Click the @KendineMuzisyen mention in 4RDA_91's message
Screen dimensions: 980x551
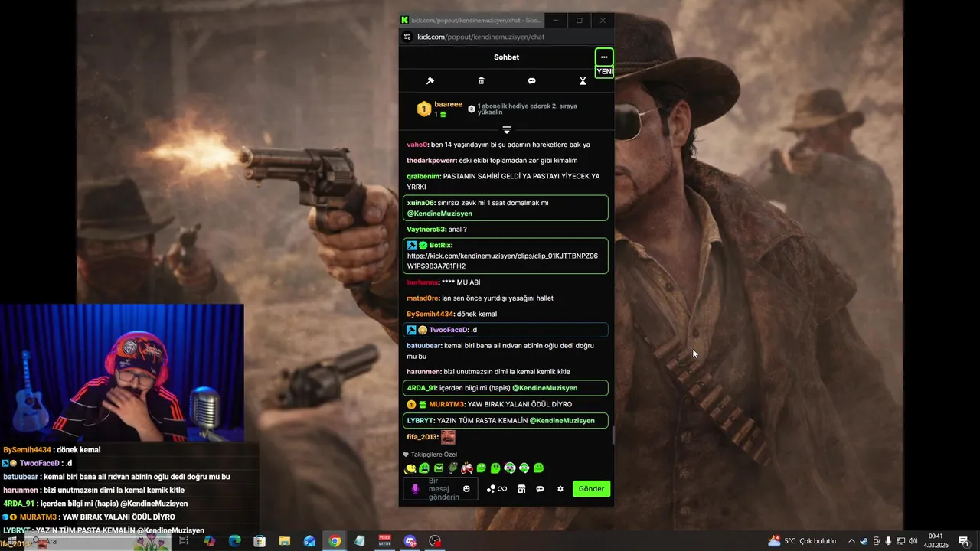pyautogui.click(x=544, y=388)
